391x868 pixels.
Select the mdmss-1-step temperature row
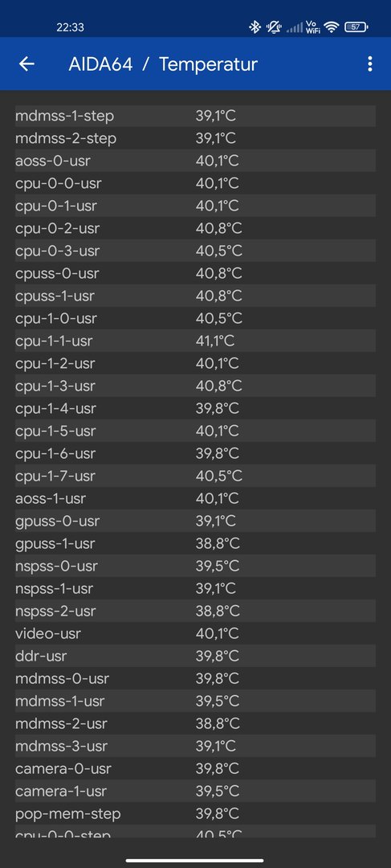(195, 117)
